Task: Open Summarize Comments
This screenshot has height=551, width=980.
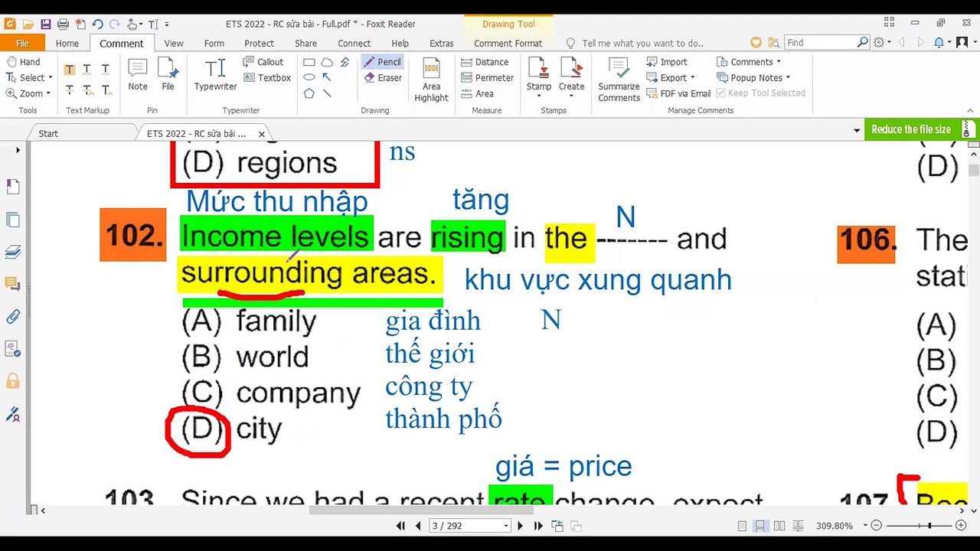Action: point(619,80)
